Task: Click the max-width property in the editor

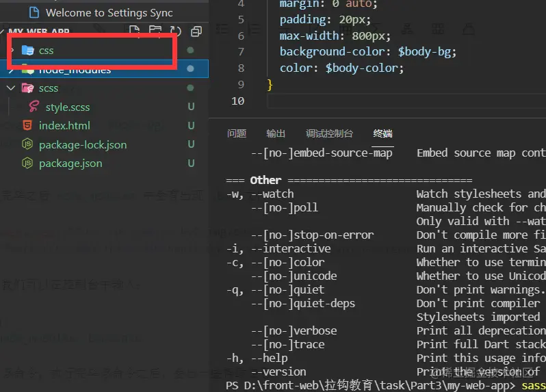Action: [309, 36]
